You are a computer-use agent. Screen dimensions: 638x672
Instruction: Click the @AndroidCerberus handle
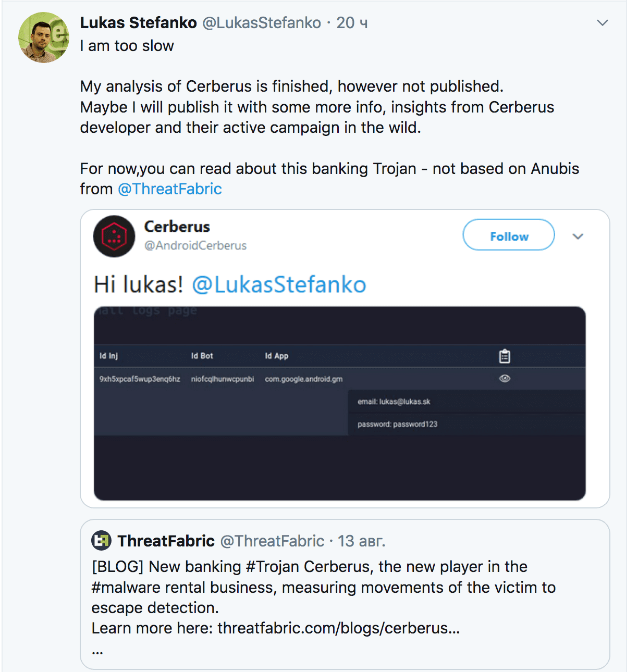pyautogui.click(x=195, y=245)
